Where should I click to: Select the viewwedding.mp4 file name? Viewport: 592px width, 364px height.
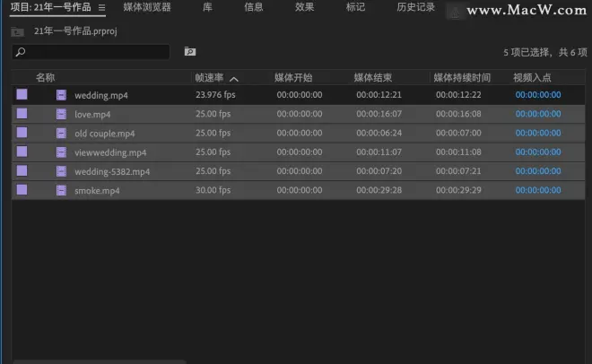pyautogui.click(x=110, y=152)
